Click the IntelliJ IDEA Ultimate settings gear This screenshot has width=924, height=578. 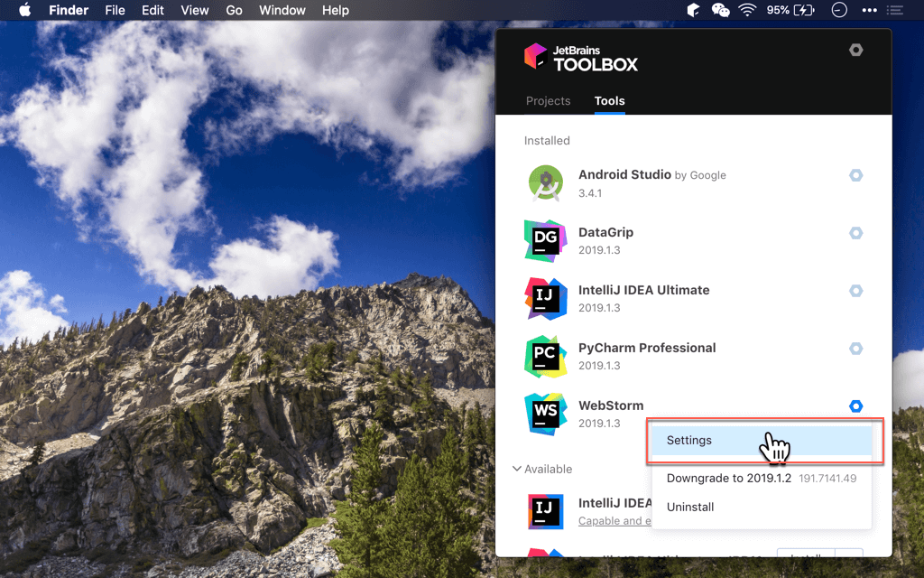coord(855,291)
